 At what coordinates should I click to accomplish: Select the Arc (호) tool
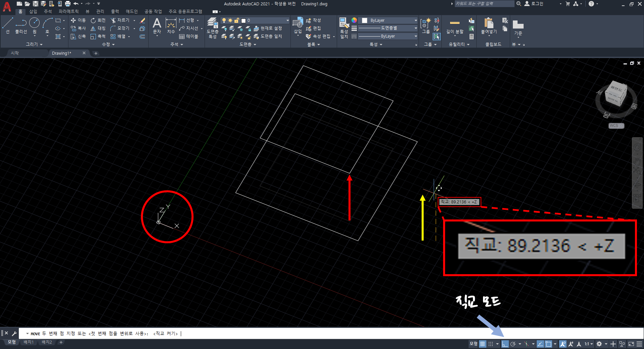click(x=47, y=26)
